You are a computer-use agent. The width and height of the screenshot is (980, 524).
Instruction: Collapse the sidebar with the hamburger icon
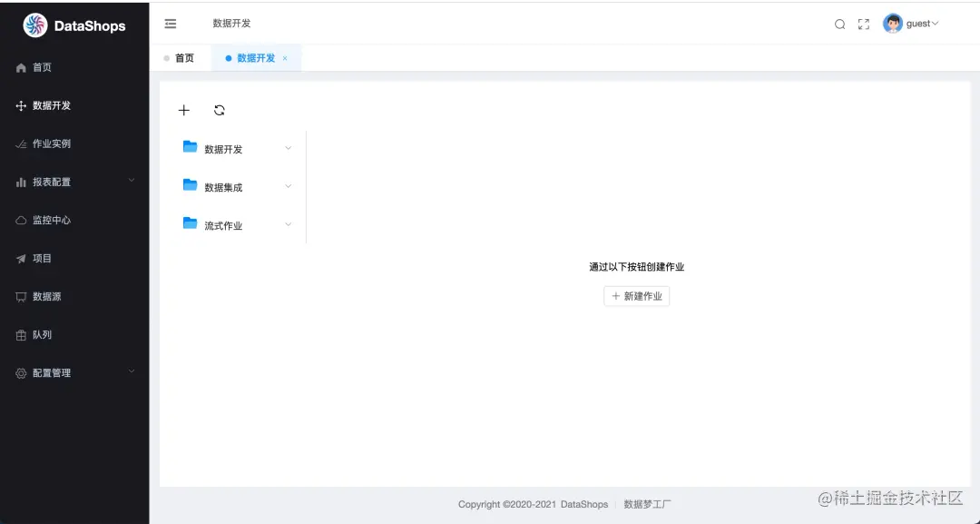[x=171, y=24]
